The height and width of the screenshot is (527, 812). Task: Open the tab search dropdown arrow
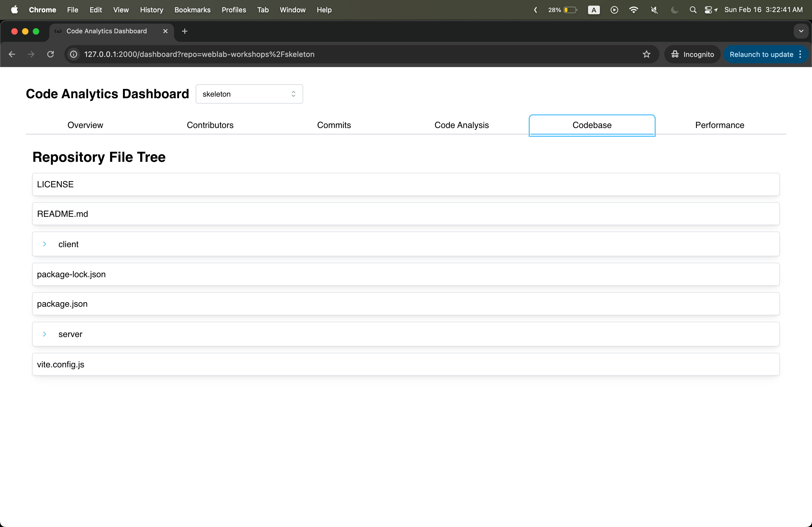(x=801, y=31)
